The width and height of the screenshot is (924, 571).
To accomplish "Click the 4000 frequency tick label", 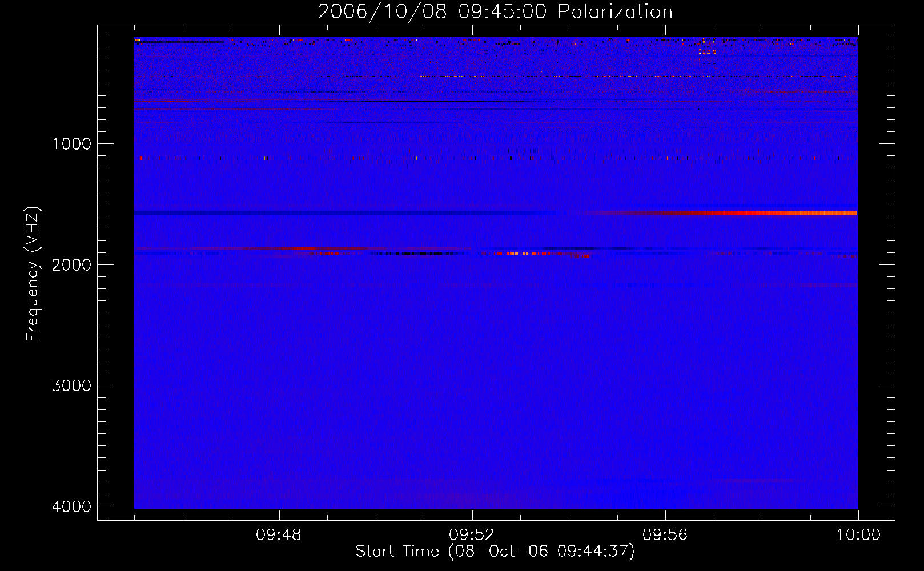I will 71,506.
